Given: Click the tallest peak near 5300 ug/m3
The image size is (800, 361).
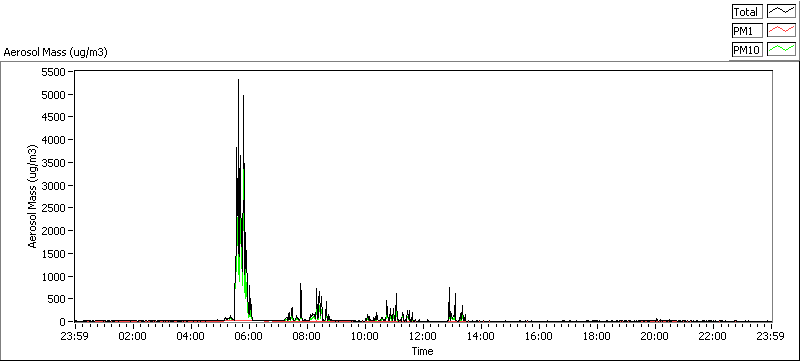Looking at the screenshot, I should tap(238, 80).
